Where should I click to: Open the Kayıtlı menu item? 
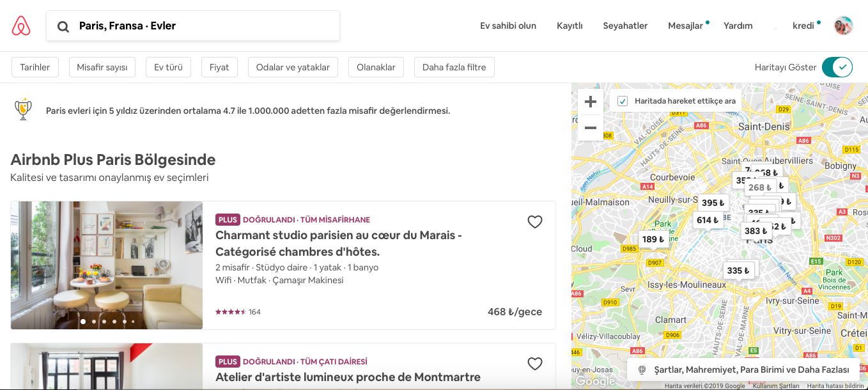point(570,26)
